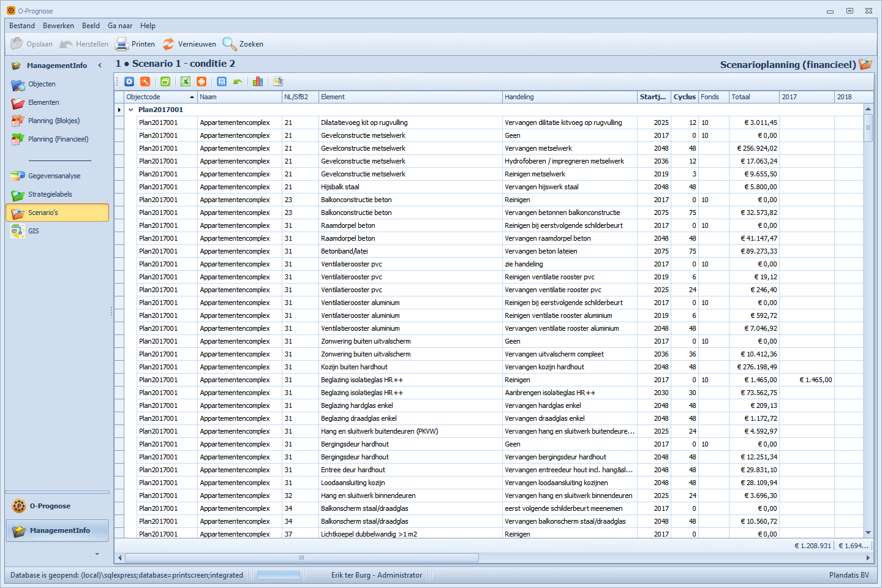Screen dimensions: 882x588
Task: Sort by the NL/SfB2 column header
Action: 300,97
